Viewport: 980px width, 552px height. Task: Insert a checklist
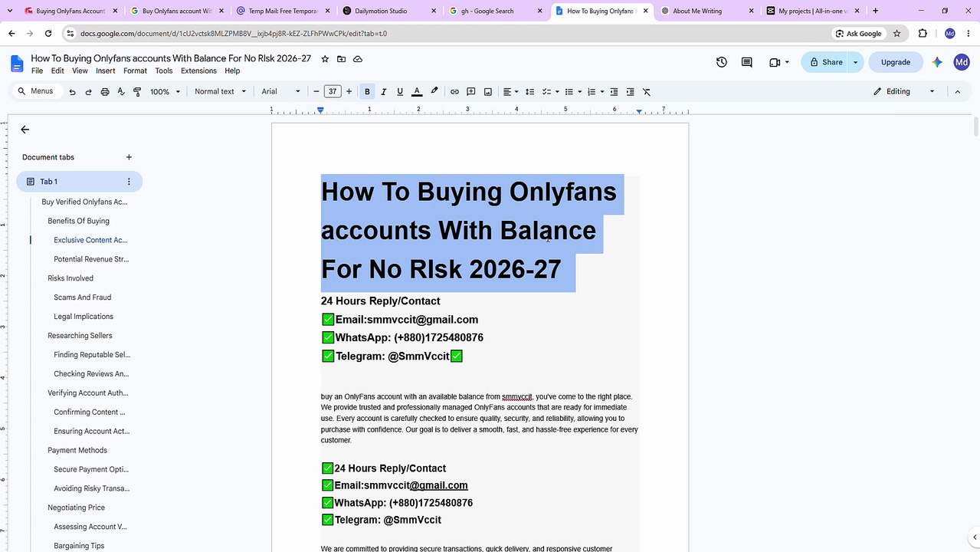546,91
